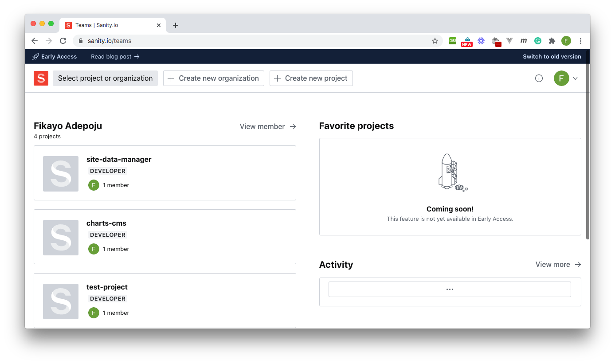Click the green F user avatar in header

561,78
